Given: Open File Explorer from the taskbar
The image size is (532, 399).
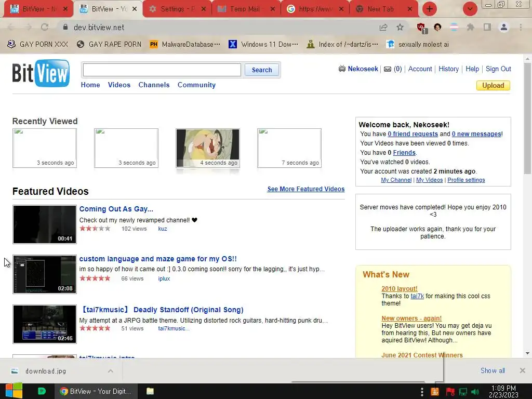Looking at the screenshot, I should point(150,391).
